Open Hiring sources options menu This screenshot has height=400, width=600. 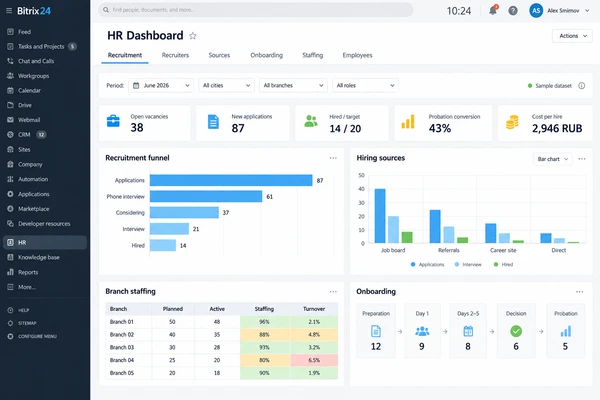(582, 159)
